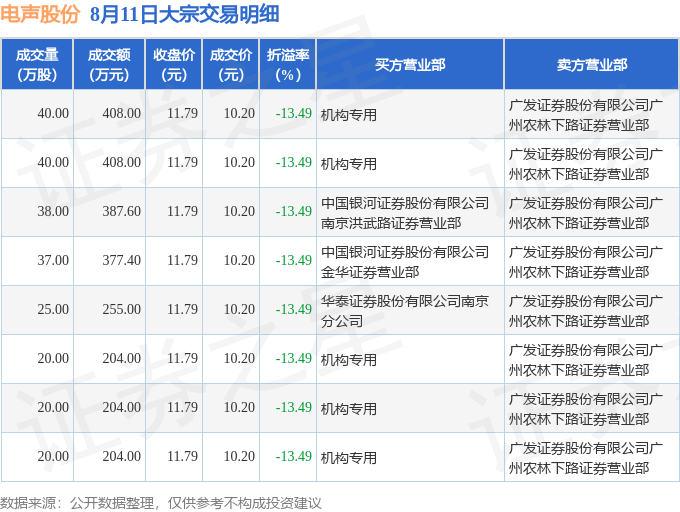Select the 成交量(万股) column header
This screenshot has height=512, width=680.
pyautogui.click(x=37, y=65)
